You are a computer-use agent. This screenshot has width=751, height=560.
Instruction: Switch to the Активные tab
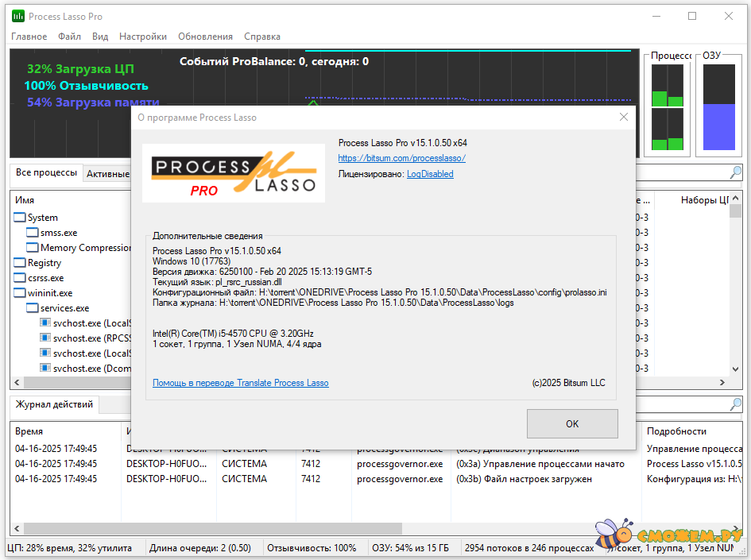coord(108,174)
